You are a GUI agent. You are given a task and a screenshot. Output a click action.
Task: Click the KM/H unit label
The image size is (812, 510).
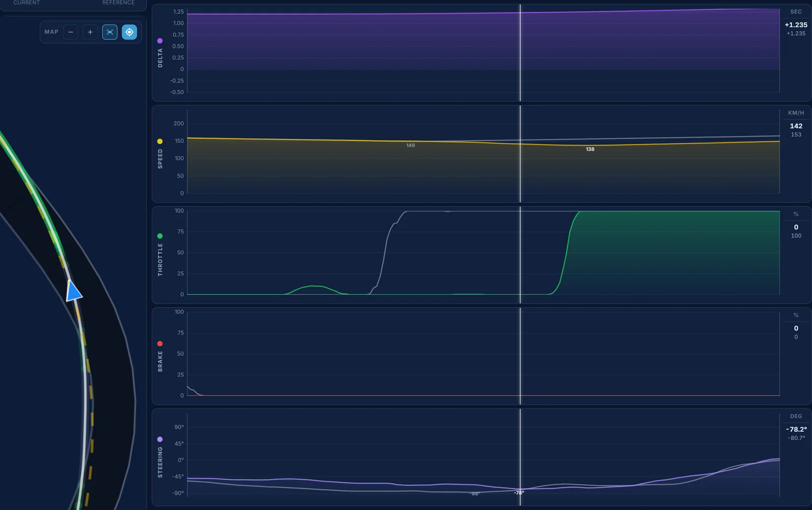click(x=796, y=113)
